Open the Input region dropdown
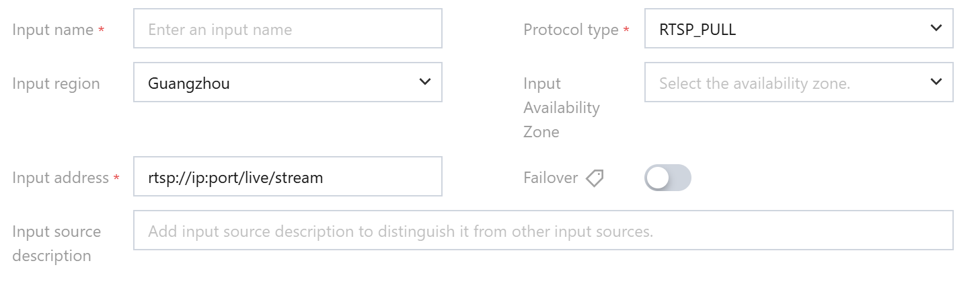980x290 pixels. click(x=287, y=83)
